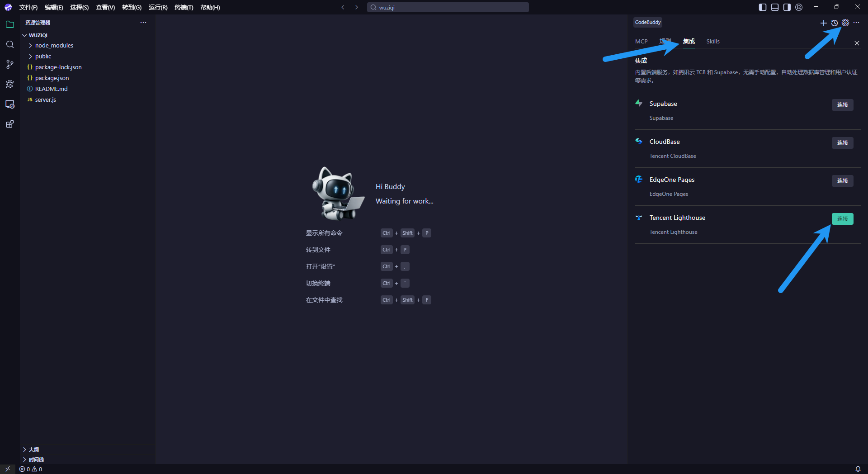Open the 终端(T) menu
Image resolution: width=868 pixels, height=474 pixels.
point(184,7)
